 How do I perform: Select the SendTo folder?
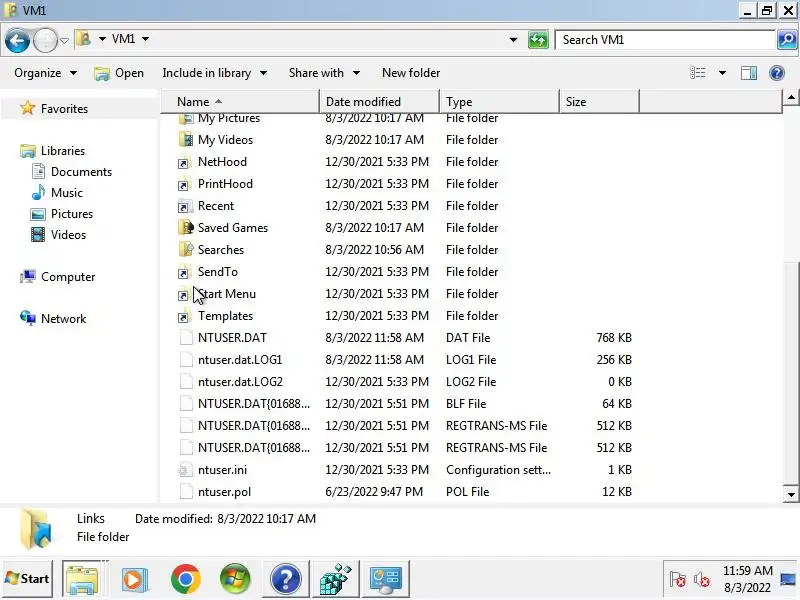coord(218,272)
